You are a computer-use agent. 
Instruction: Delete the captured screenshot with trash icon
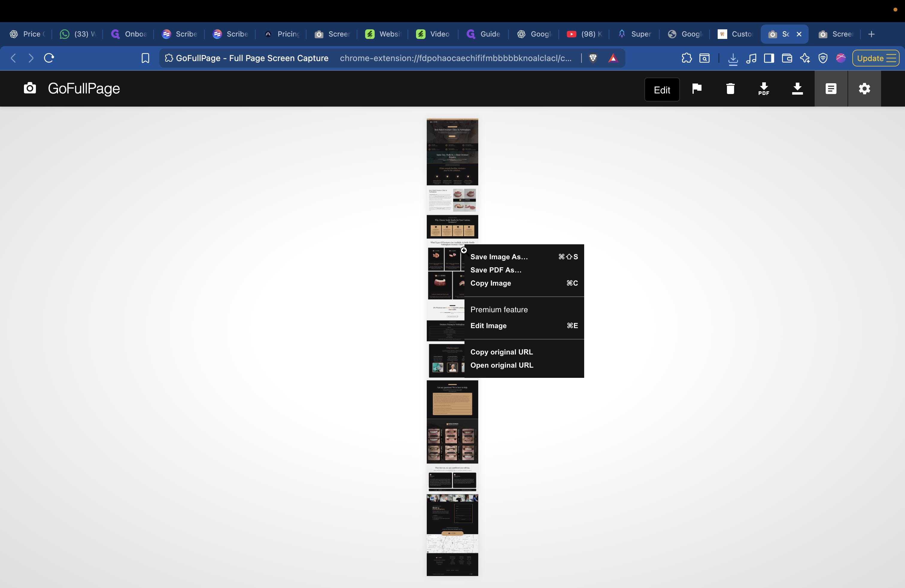click(x=730, y=89)
